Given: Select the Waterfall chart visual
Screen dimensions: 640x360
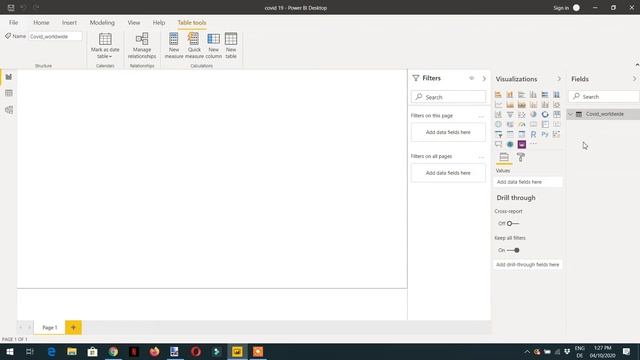Looking at the screenshot, I should coord(498,115).
